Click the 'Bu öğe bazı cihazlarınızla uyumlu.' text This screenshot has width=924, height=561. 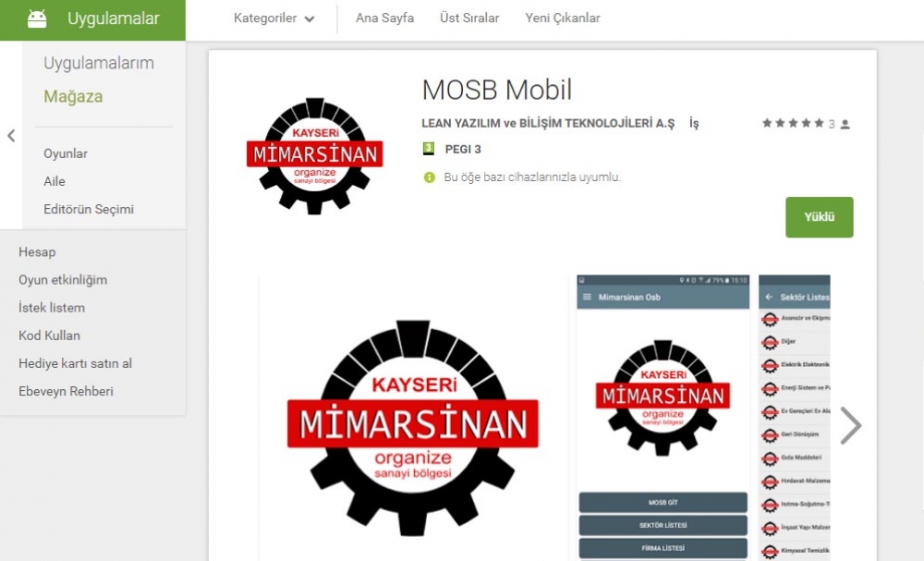click(532, 177)
